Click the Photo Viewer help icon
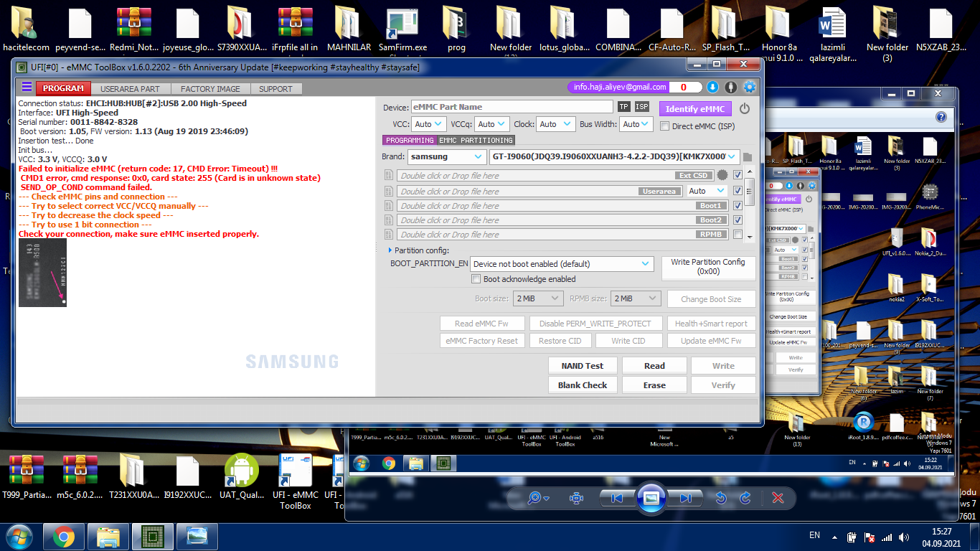 pyautogui.click(x=941, y=117)
